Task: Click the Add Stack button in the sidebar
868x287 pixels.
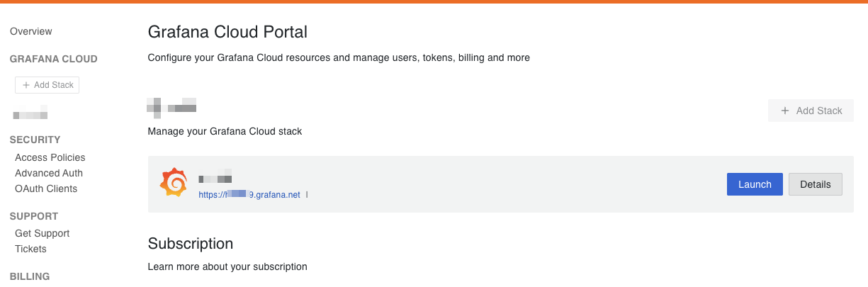Action: pyautogui.click(x=47, y=85)
